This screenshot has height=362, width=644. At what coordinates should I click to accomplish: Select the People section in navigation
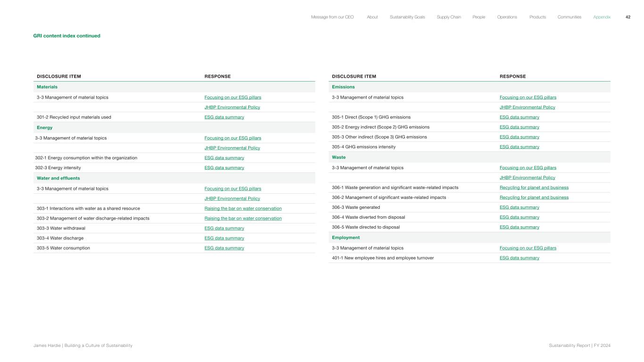coord(478,17)
